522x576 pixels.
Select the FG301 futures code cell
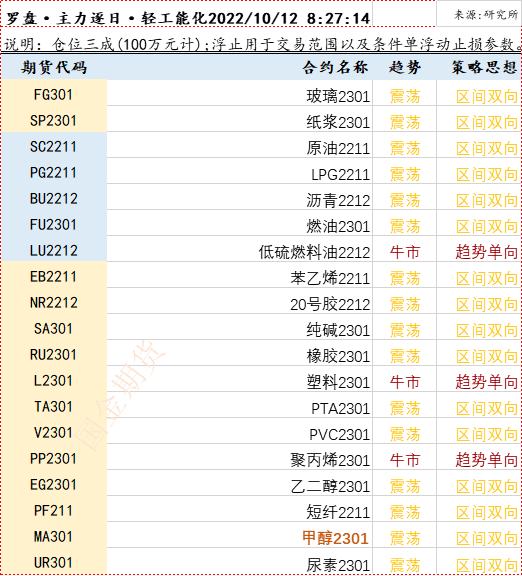[x=54, y=93]
